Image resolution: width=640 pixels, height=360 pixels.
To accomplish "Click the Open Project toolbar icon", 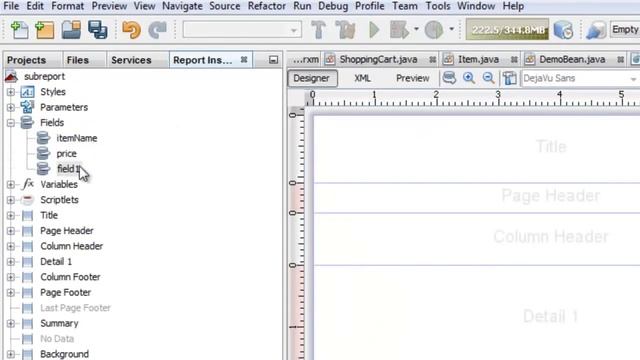I will 71,30.
